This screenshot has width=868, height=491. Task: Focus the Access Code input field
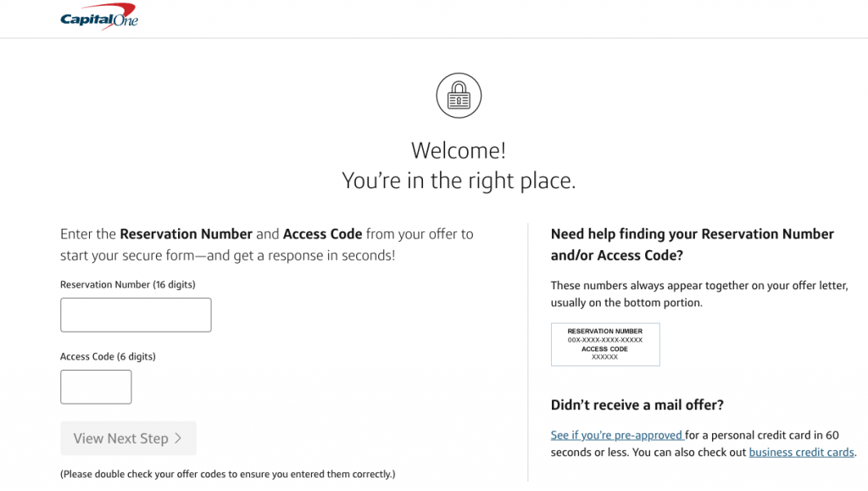(x=96, y=387)
